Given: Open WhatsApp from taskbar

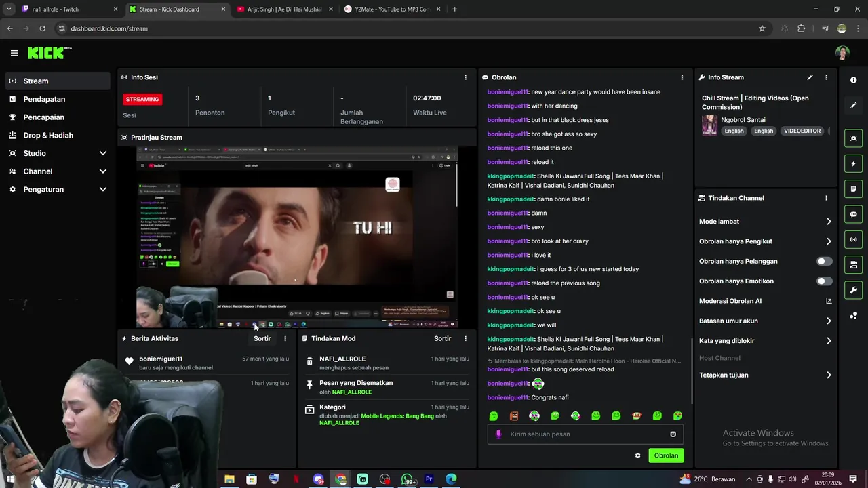Looking at the screenshot, I should [408, 479].
